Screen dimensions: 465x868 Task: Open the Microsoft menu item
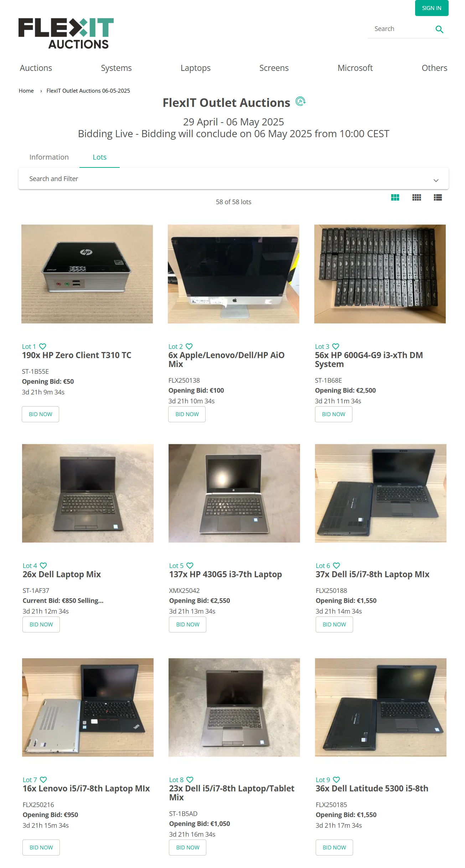355,68
